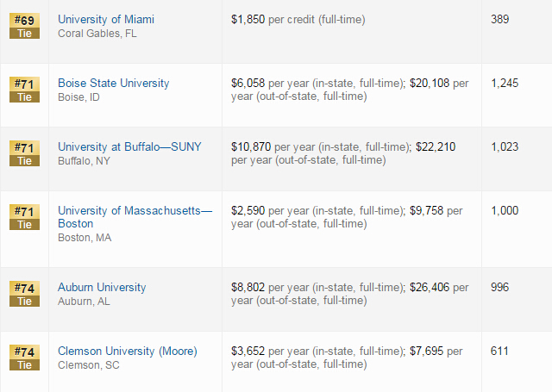Image resolution: width=552 pixels, height=392 pixels.
Task: Open the Auburn University link
Action: coord(102,287)
